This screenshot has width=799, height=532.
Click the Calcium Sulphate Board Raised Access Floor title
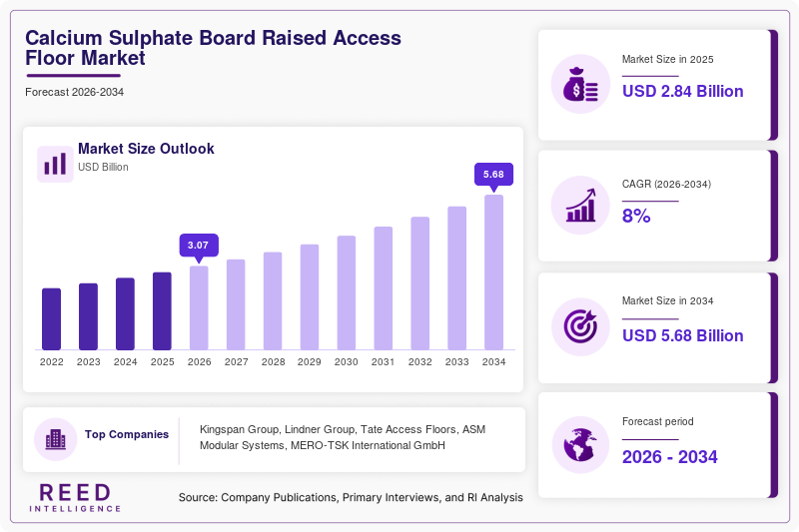213,48
